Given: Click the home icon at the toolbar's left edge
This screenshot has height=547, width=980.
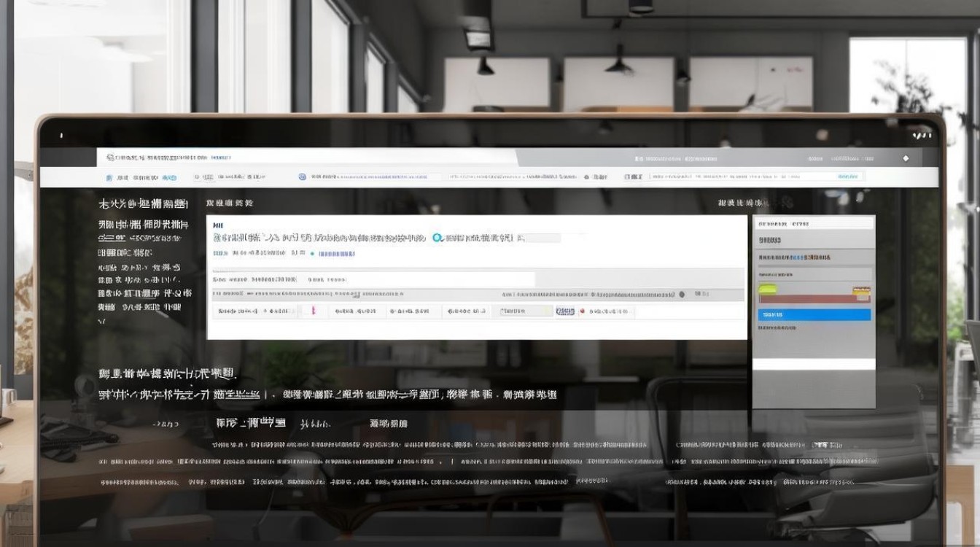Looking at the screenshot, I should point(109,176).
